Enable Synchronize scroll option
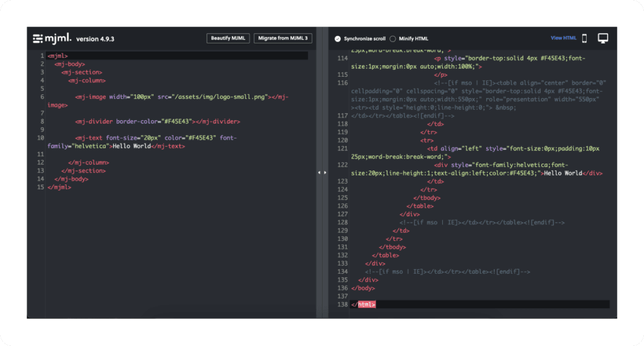Screen dimensions: 644x346 [338, 39]
